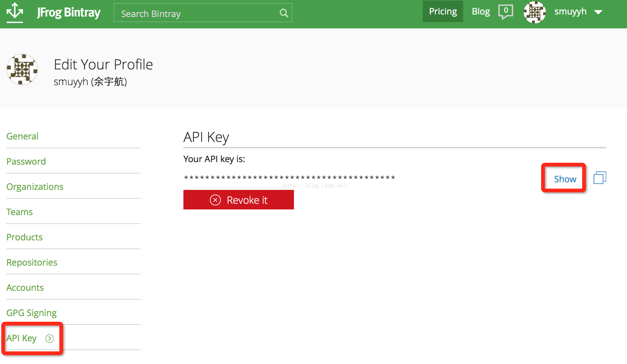Go to the Blog link
627x364 pixels.
[481, 11]
